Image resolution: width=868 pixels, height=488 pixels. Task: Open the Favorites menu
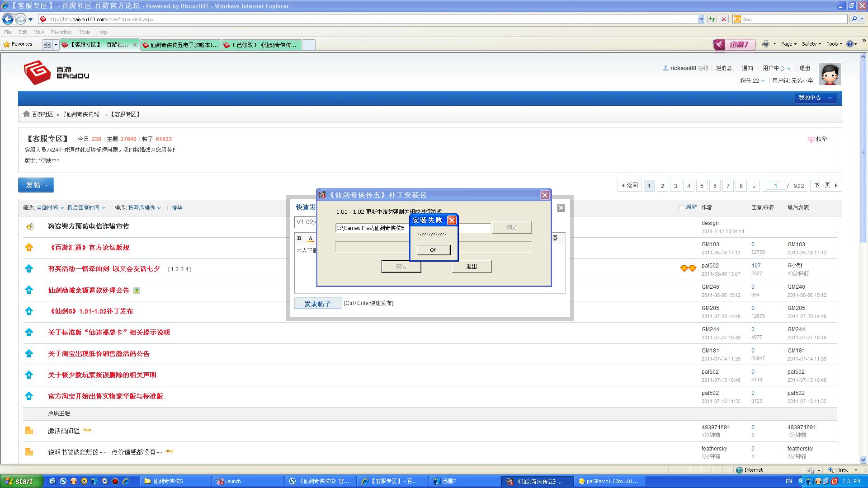click(61, 32)
